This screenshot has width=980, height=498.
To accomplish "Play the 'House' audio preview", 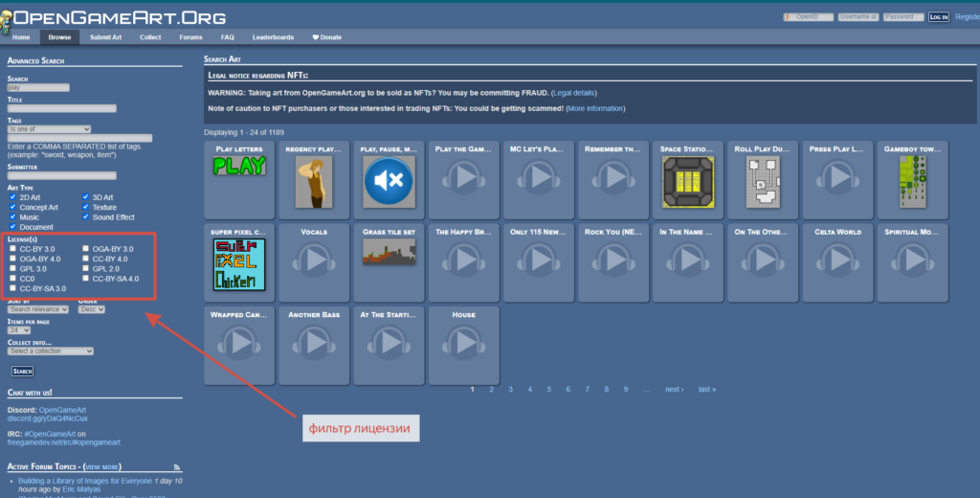I will tap(464, 342).
